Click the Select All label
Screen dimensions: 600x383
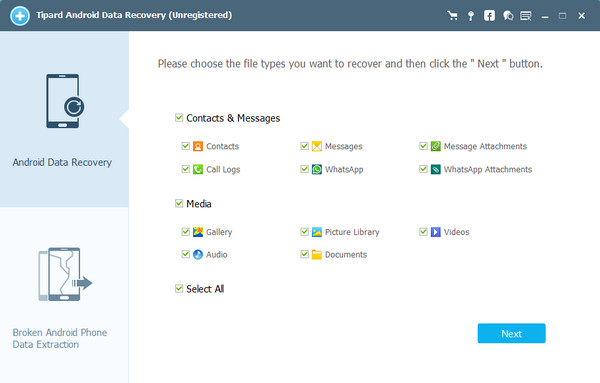pyautogui.click(x=205, y=289)
